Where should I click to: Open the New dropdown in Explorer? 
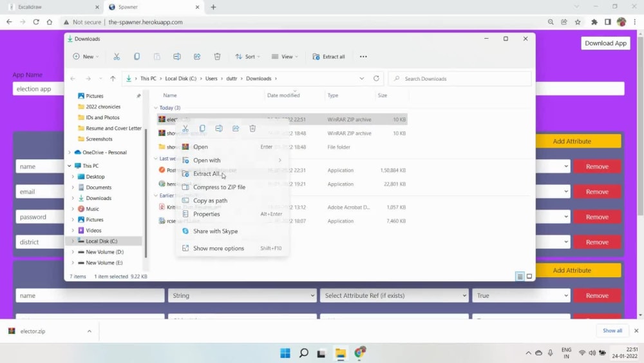tap(86, 57)
